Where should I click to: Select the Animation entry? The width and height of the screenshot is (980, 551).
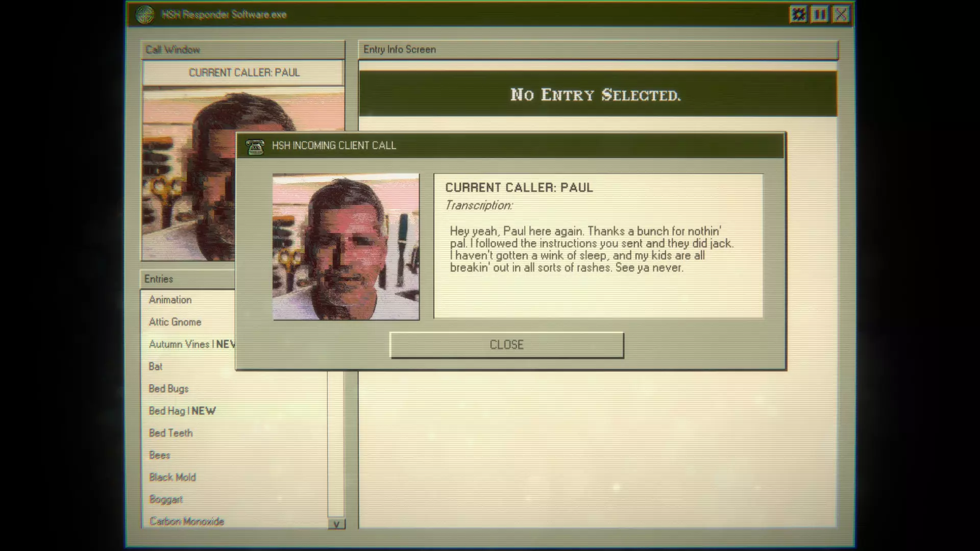click(x=170, y=300)
